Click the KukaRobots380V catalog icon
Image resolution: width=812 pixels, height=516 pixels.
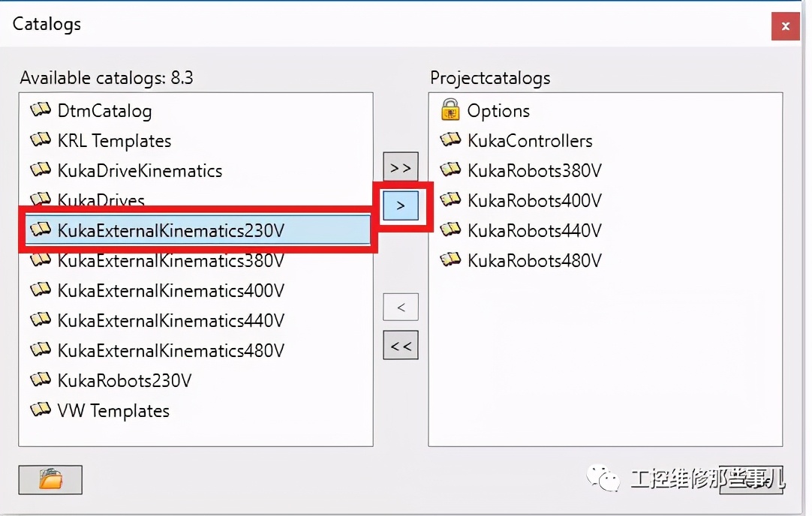point(450,170)
